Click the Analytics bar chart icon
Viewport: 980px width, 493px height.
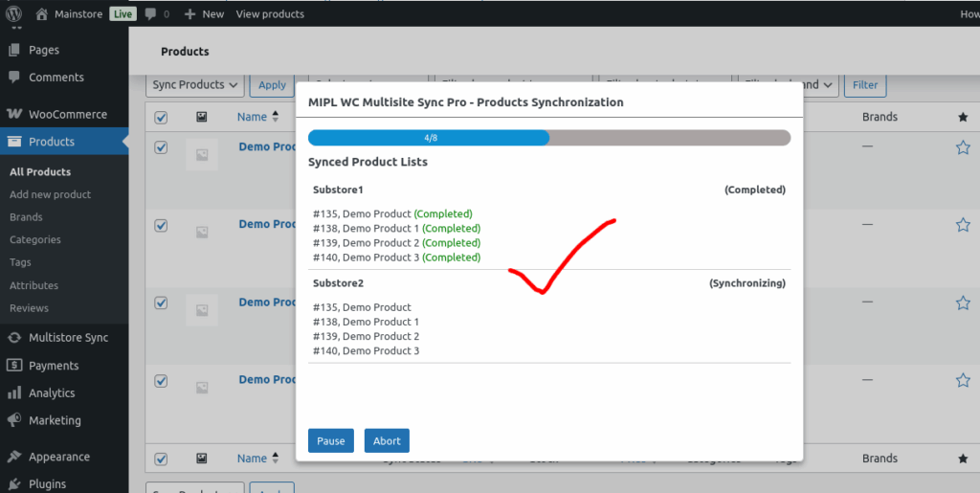tap(13, 393)
